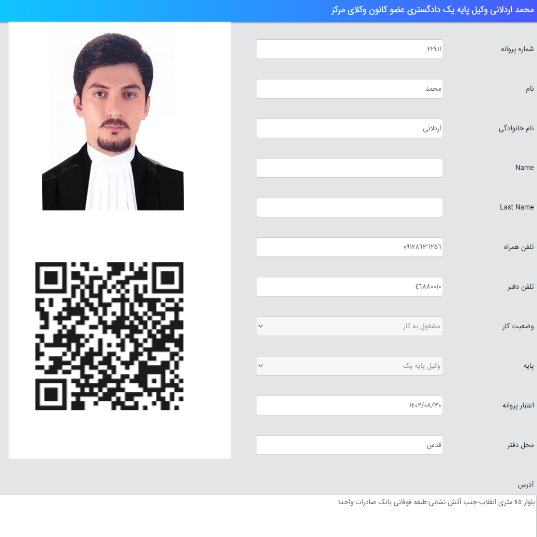Expand the پایه dropdown chevron
Screen dimensions: 537x537
coord(261,365)
